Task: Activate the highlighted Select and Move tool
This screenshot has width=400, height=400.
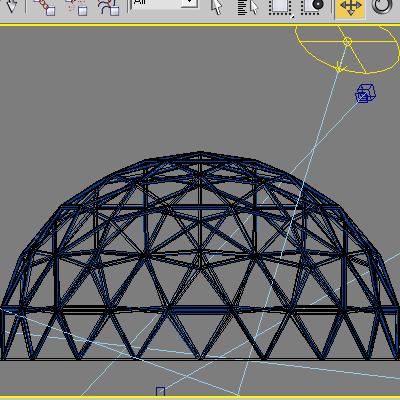Action: (350, 8)
